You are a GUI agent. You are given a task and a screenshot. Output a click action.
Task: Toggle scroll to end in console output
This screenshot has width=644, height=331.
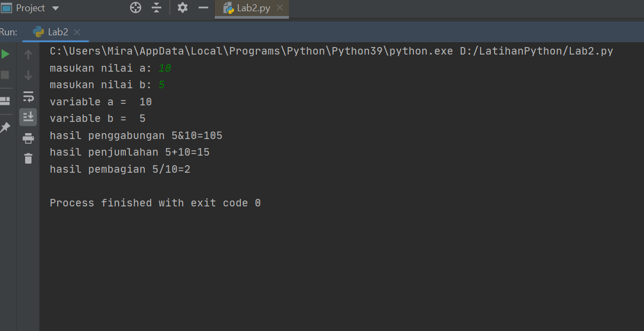tap(28, 117)
